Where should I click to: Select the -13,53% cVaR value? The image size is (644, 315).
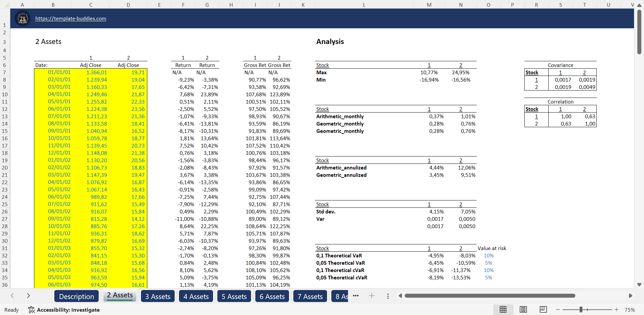coord(461,277)
